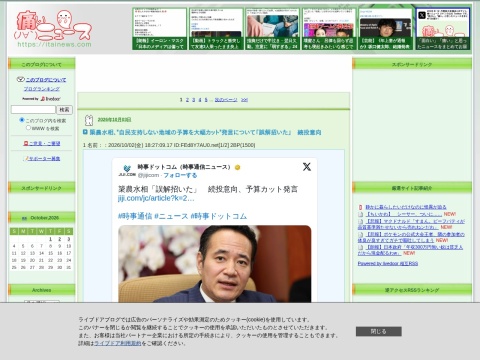Go to page 5 in pagination

[x=206, y=100]
